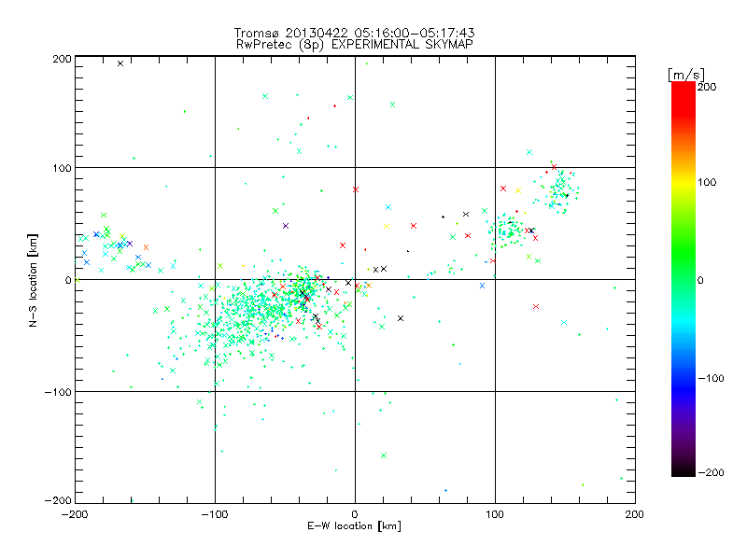Click the 'N-S location [km]' axis label
Screen dimensions: 747x560
coord(33,280)
